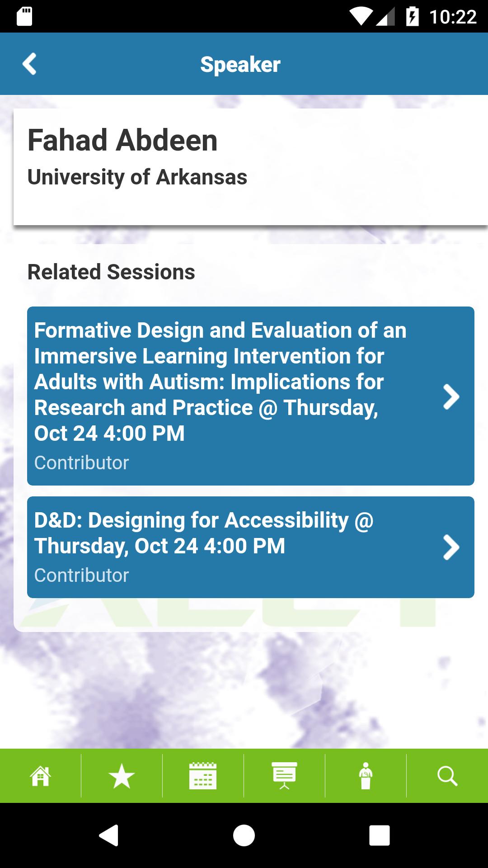Tap University of Arkansas affiliation text
The height and width of the screenshot is (868, 488).
[137, 177]
